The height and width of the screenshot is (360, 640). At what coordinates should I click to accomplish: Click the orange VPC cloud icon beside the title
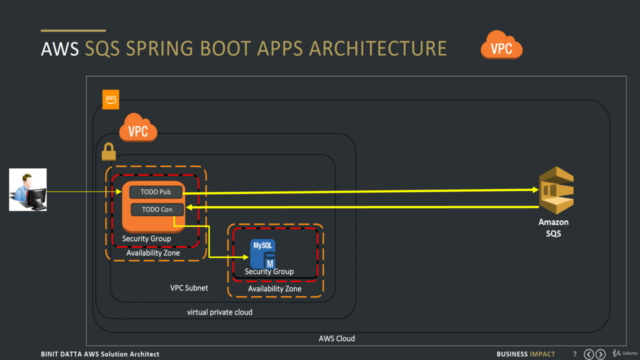click(x=502, y=45)
